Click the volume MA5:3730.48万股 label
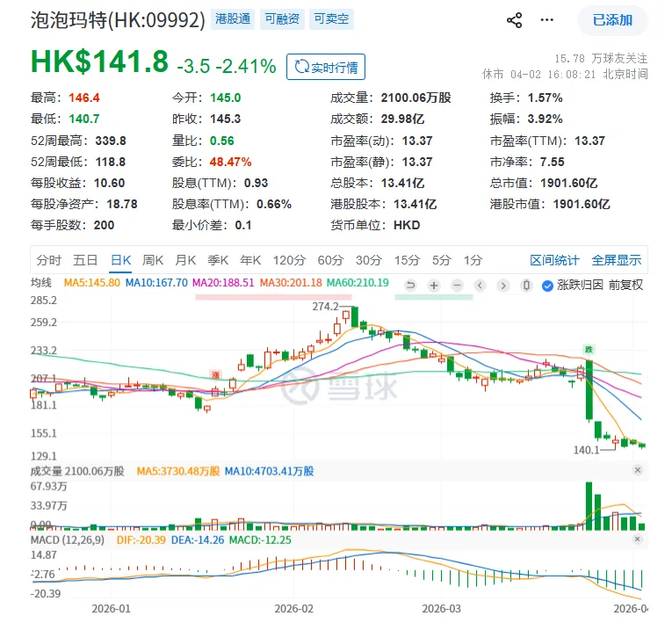 (177, 471)
